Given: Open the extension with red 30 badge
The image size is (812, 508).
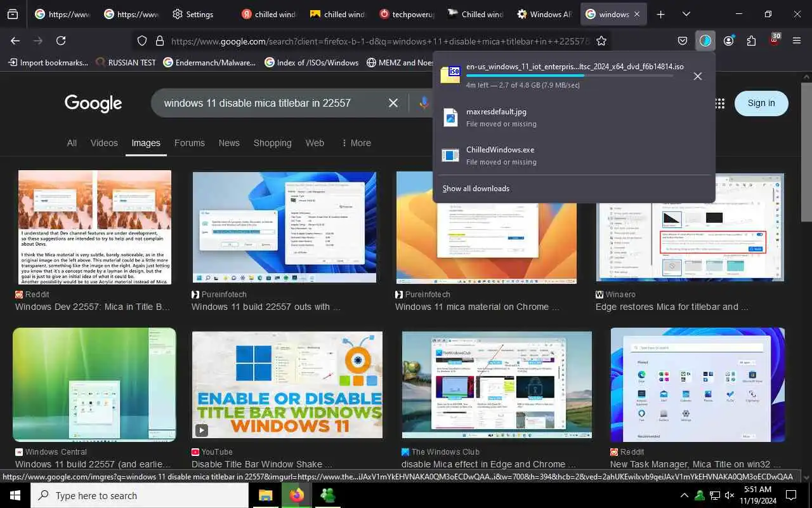Looking at the screenshot, I should (x=774, y=39).
